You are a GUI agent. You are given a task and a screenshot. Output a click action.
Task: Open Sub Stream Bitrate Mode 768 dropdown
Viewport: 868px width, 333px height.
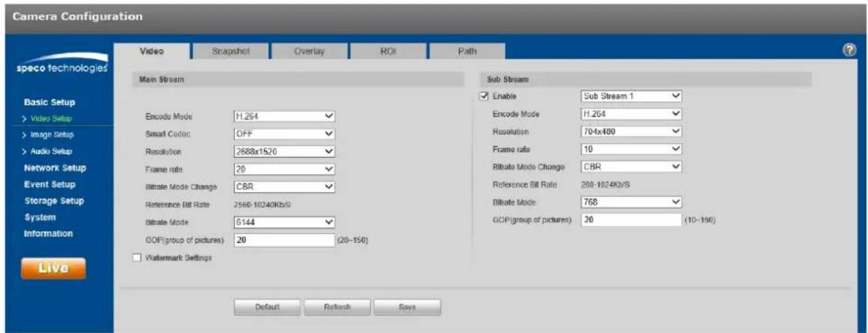(631, 203)
